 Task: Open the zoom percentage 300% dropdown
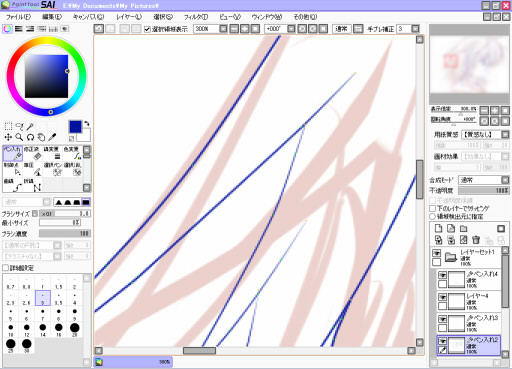pyautogui.click(x=223, y=29)
